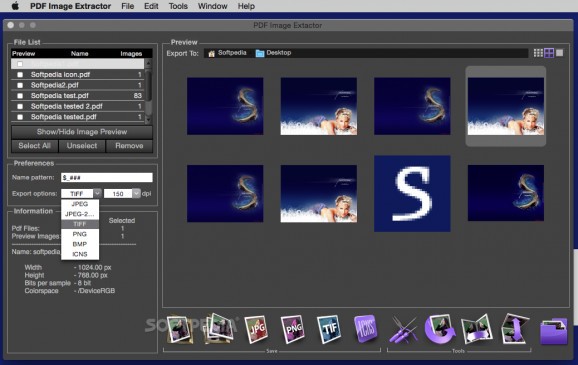The width and height of the screenshot is (578, 365).
Task: Open the Apple menu
Action: tap(15, 6)
